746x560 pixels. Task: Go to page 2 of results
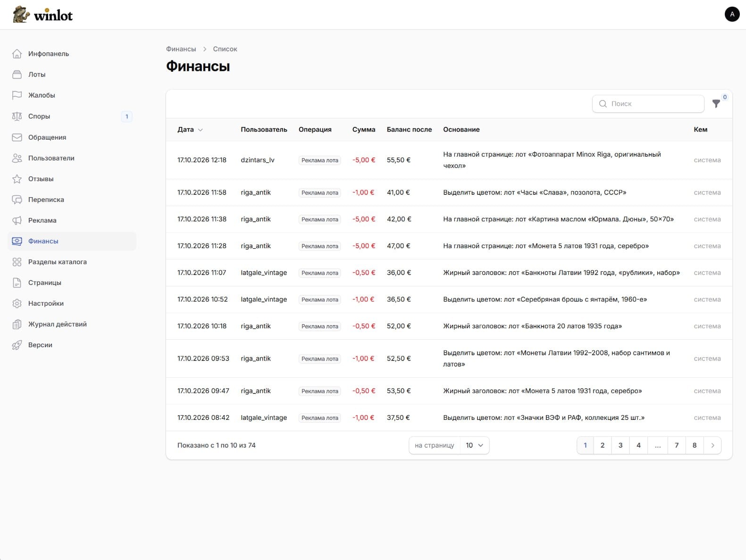pyautogui.click(x=603, y=445)
